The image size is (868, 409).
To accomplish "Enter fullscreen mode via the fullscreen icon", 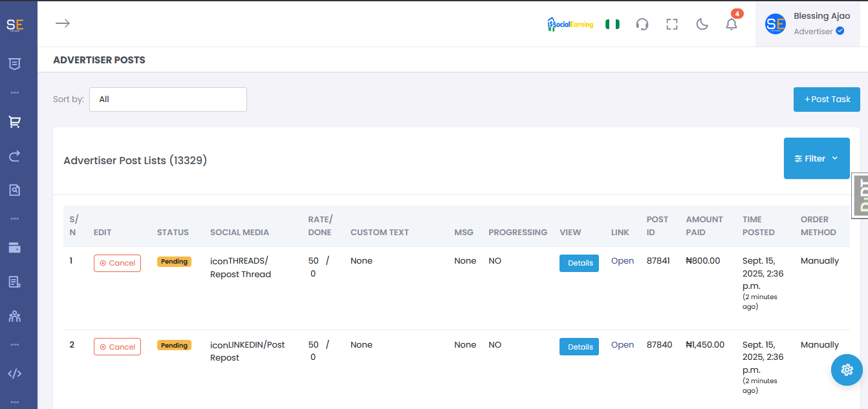I will coord(672,25).
